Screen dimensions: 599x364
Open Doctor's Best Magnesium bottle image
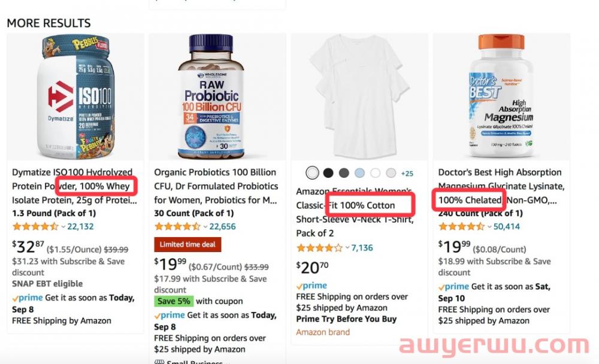(x=501, y=95)
